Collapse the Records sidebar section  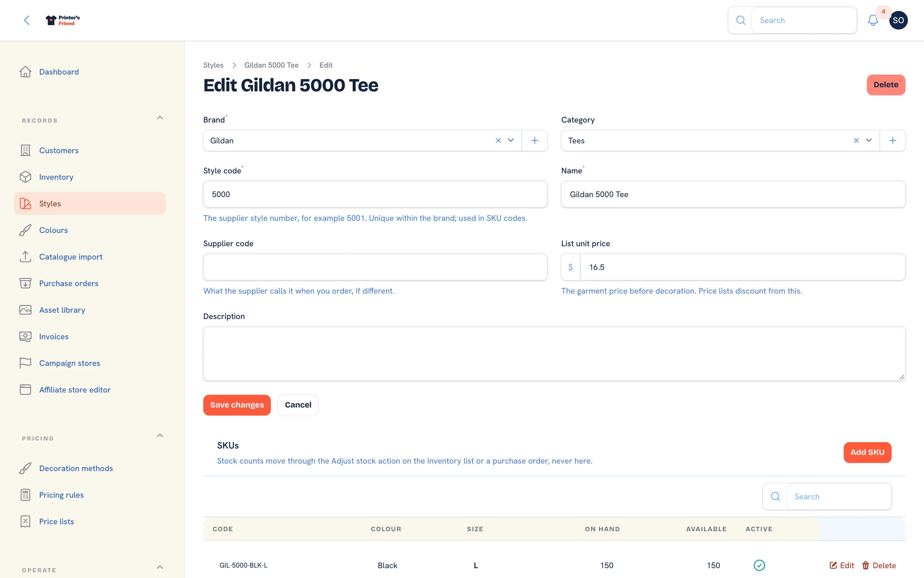160,118
